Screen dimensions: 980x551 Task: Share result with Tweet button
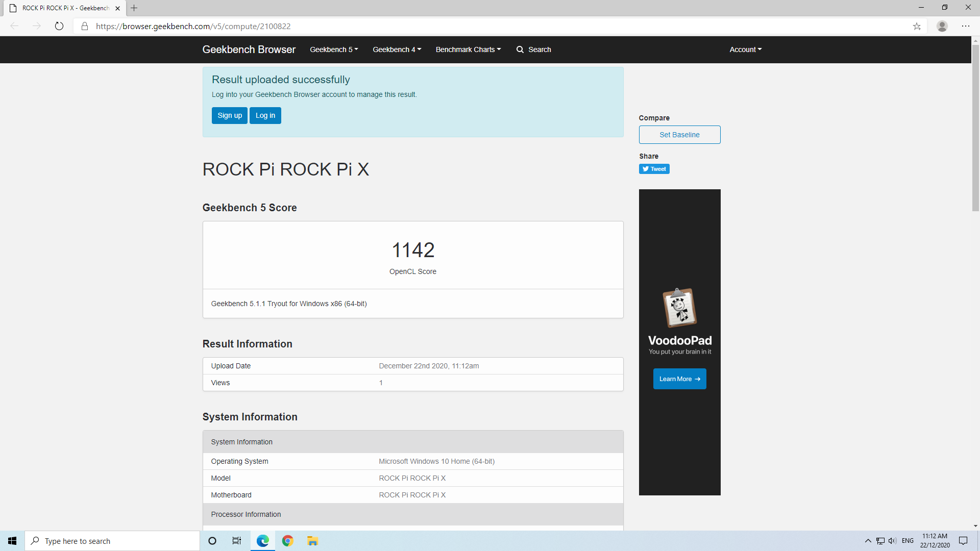(654, 169)
